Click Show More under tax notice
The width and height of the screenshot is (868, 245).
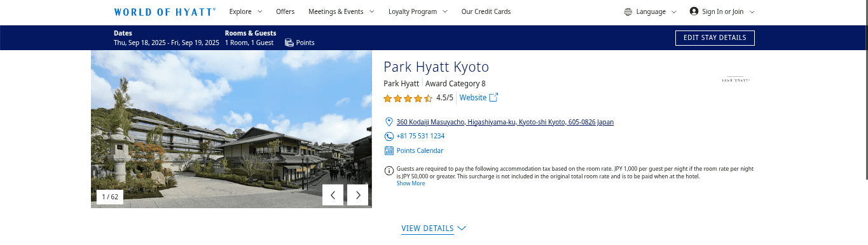[411, 183]
